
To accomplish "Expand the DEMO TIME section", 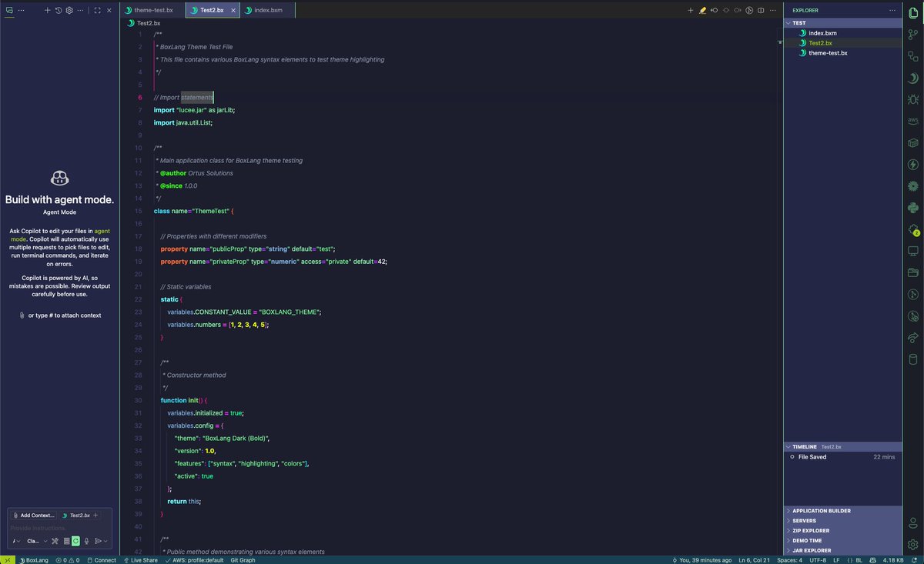I will click(x=843, y=541).
